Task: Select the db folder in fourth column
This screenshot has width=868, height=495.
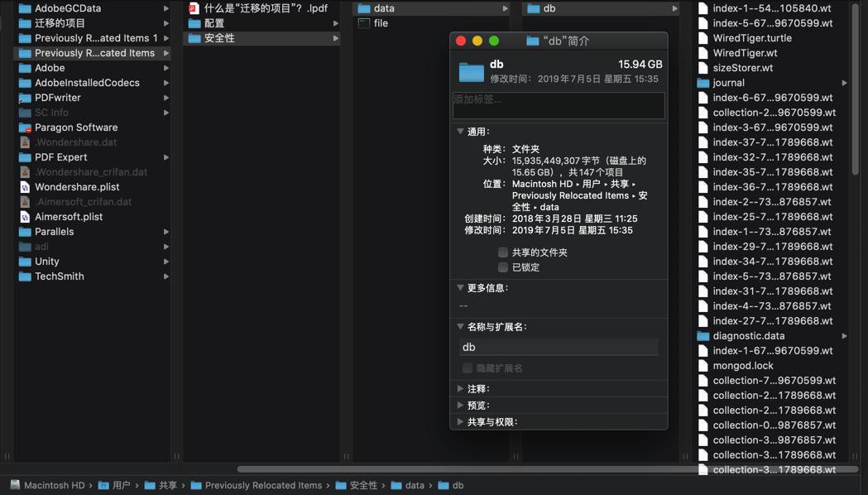Action: pos(601,8)
